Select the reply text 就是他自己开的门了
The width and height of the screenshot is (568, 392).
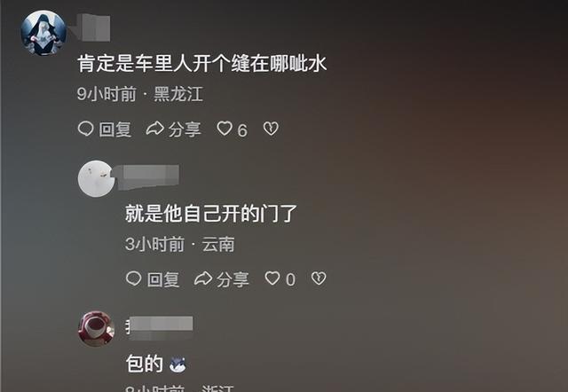tap(211, 214)
